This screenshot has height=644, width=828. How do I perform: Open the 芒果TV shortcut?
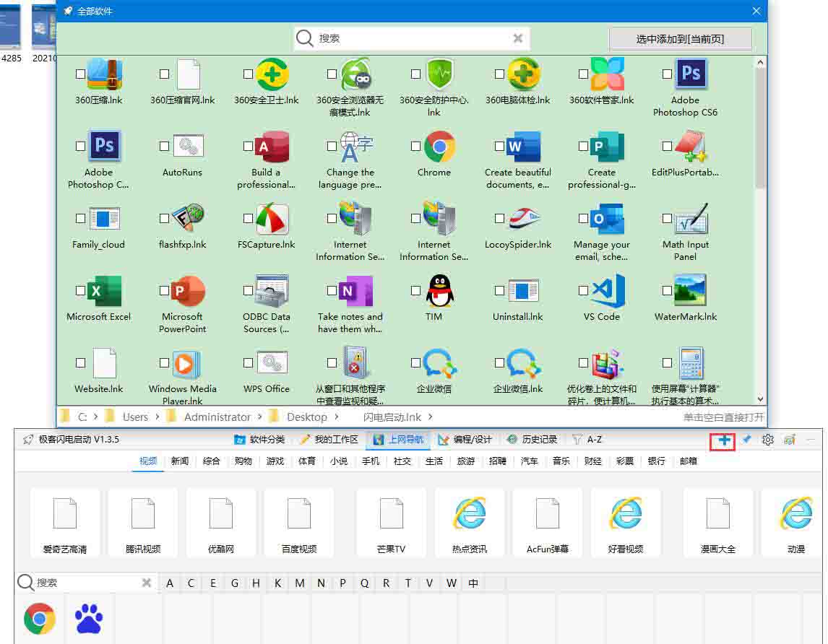tap(392, 523)
